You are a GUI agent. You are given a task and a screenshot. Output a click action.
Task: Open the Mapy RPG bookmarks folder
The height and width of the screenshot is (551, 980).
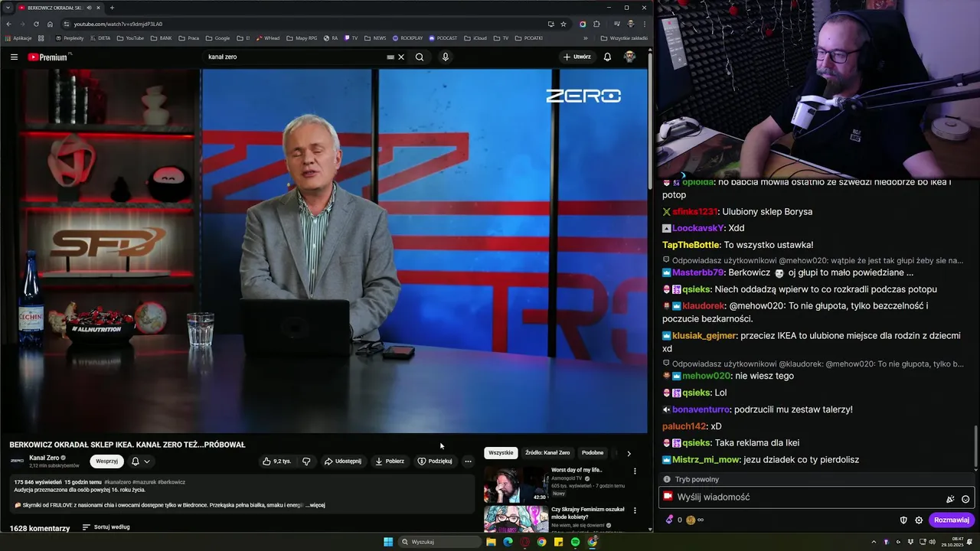[302, 38]
